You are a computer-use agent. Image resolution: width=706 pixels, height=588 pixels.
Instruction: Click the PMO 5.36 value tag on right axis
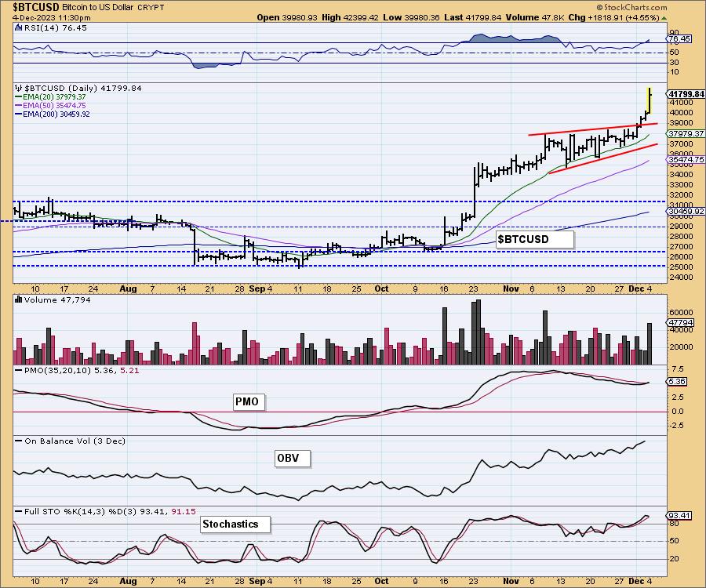tap(677, 382)
